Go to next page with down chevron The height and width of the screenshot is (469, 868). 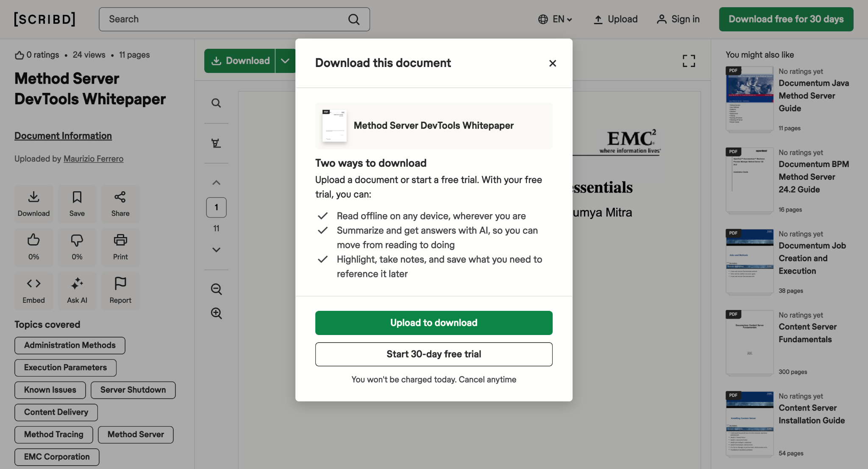click(x=216, y=250)
